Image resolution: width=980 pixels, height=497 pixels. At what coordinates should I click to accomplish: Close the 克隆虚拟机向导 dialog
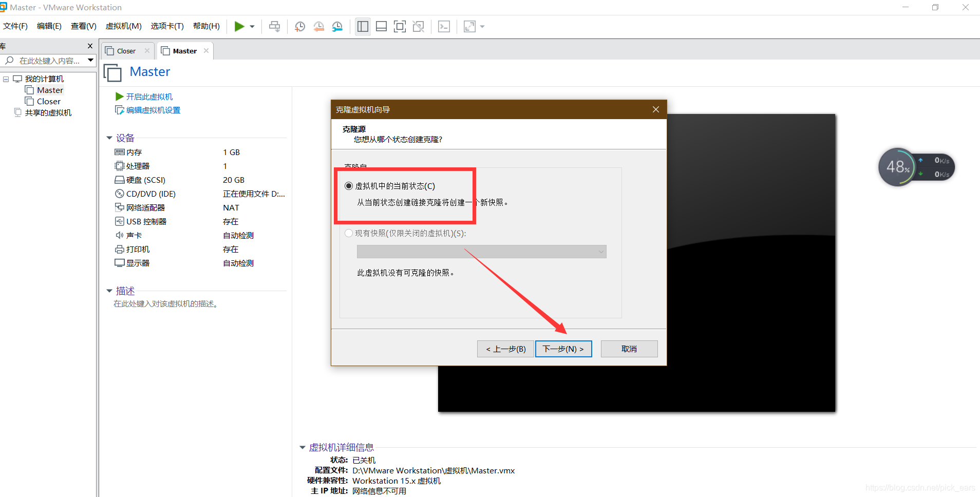[656, 109]
